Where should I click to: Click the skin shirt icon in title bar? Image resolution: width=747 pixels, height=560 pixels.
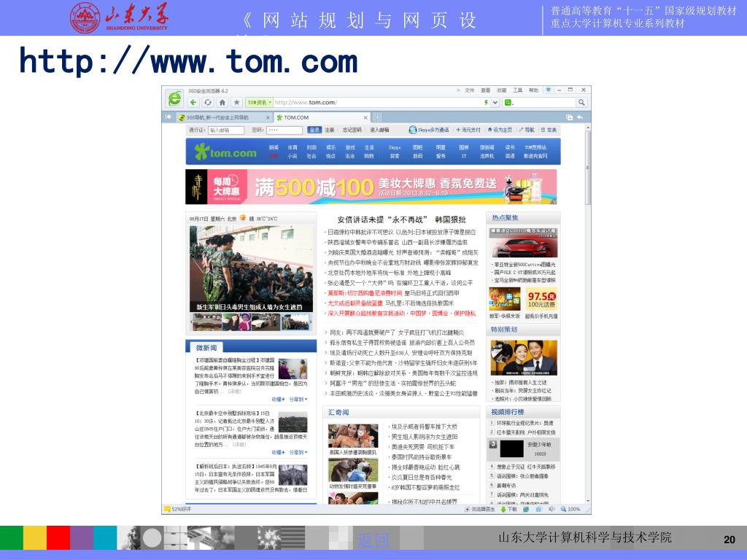pyautogui.click(x=549, y=90)
